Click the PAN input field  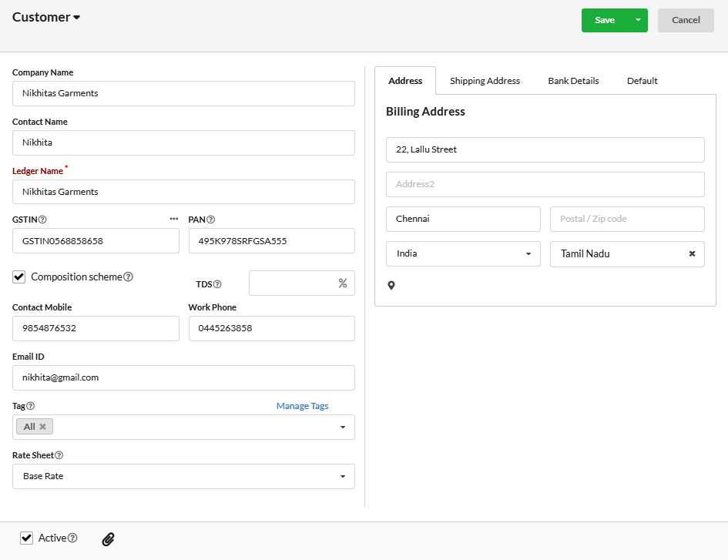272,240
